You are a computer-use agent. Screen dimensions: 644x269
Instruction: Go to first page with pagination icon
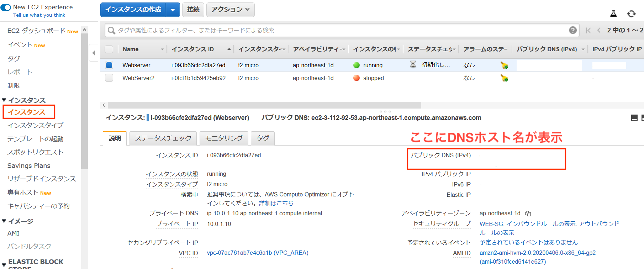(x=588, y=30)
